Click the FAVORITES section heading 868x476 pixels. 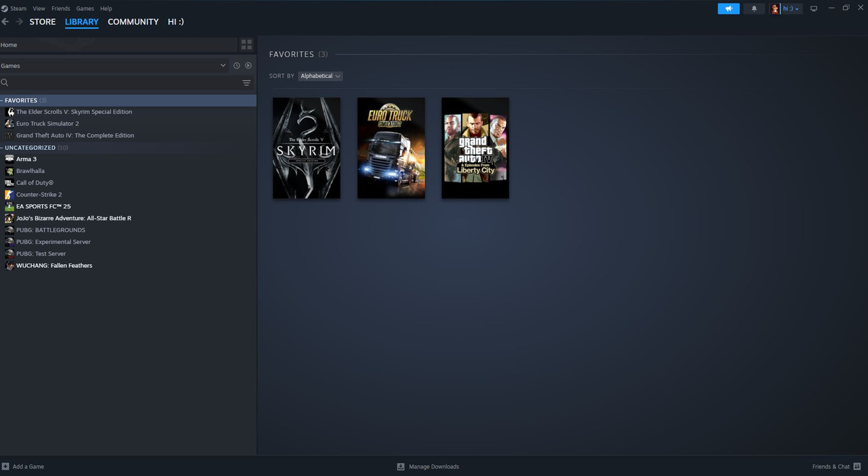292,54
